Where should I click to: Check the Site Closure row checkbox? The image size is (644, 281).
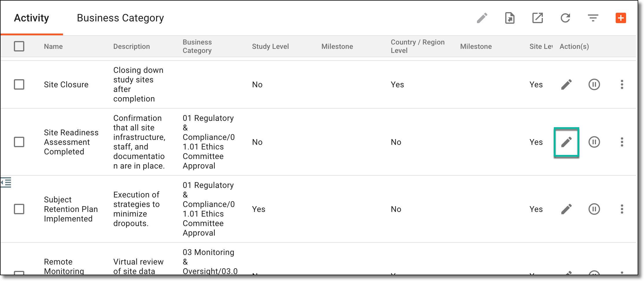click(19, 84)
